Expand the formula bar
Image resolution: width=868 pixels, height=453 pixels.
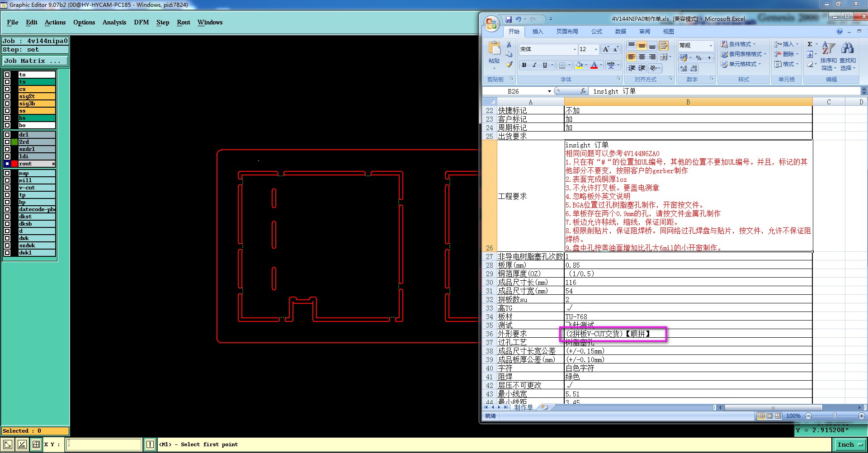[x=864, y=91]
